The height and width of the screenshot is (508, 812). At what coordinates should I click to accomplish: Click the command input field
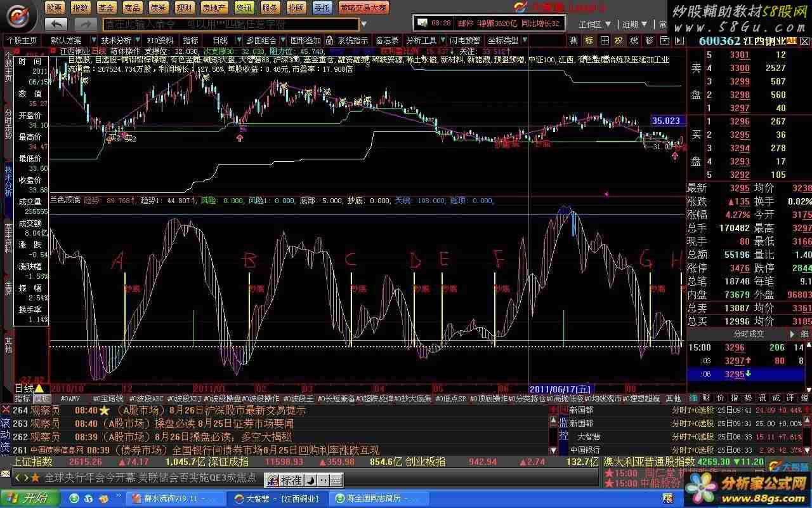tap(230, 24)
